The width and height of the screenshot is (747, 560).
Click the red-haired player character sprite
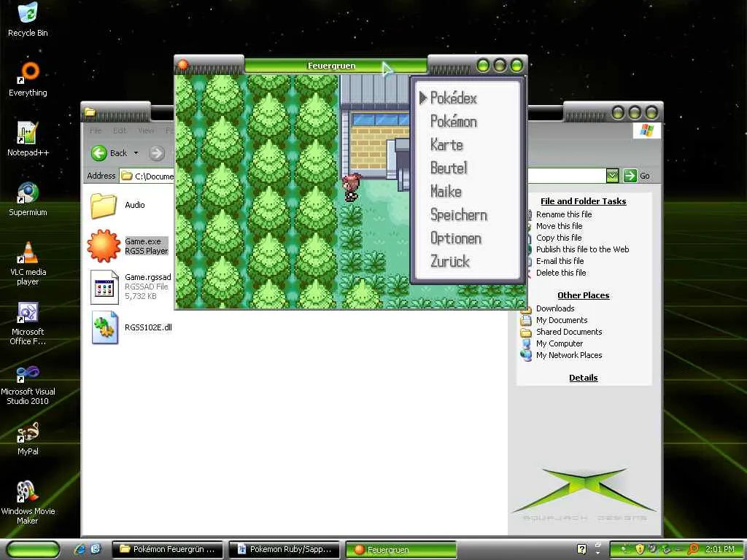tap(352, 187)
